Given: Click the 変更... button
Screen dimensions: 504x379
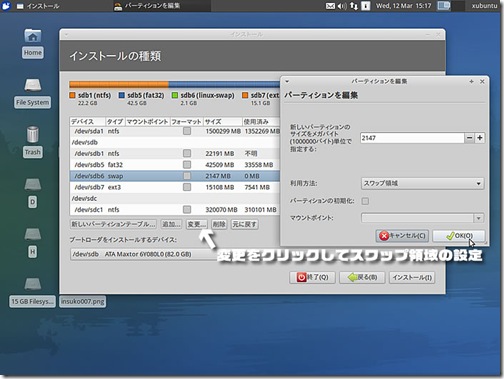Looking at the screenshot, I should [x=197, y=224].
